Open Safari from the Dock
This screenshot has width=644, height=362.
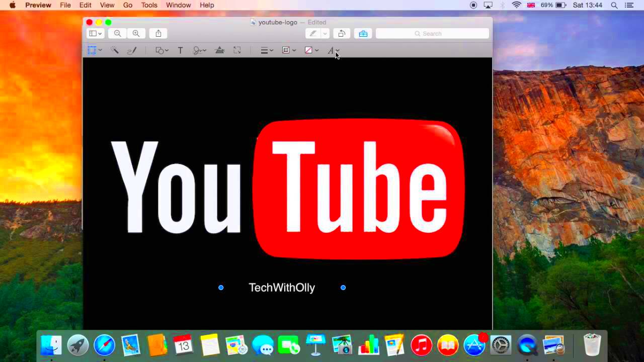coord(105,345)
